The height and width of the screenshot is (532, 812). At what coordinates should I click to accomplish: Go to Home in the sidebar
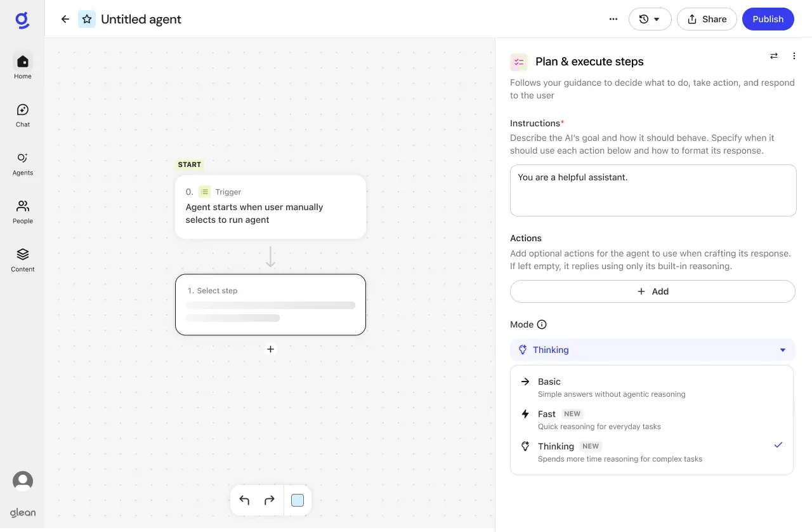pos(23,67)
